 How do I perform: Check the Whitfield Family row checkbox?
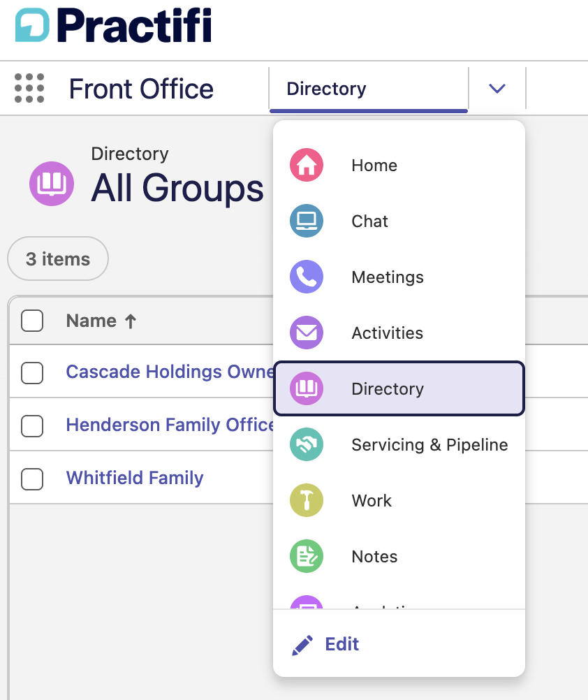[32, 479]
